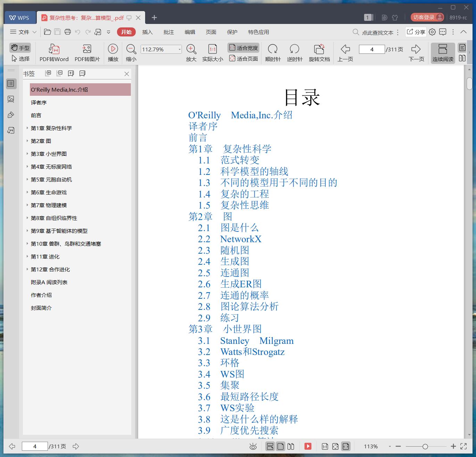The image size is (476, 457).
Task: Toggle 连续阅读 continuous reading
Action: 443,53
